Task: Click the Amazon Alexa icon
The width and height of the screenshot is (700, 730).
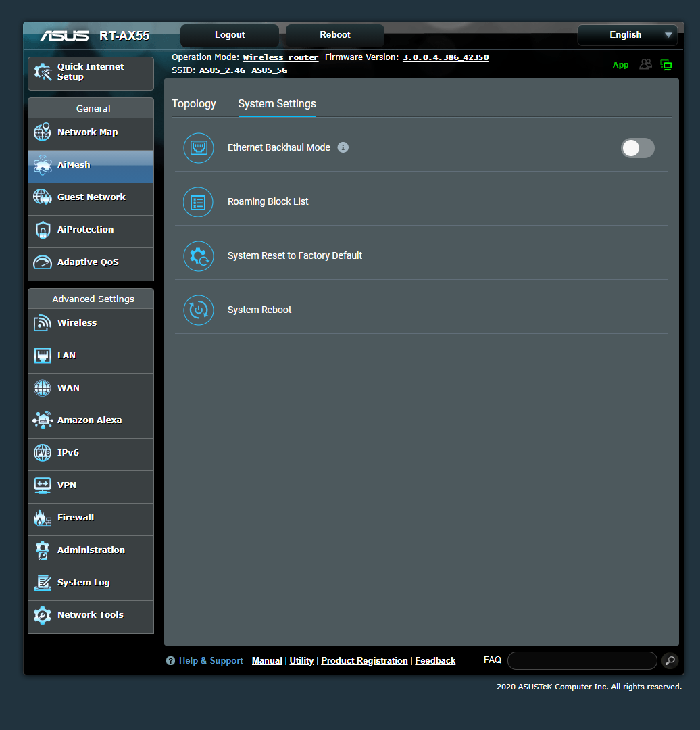Action: point(43,420)
